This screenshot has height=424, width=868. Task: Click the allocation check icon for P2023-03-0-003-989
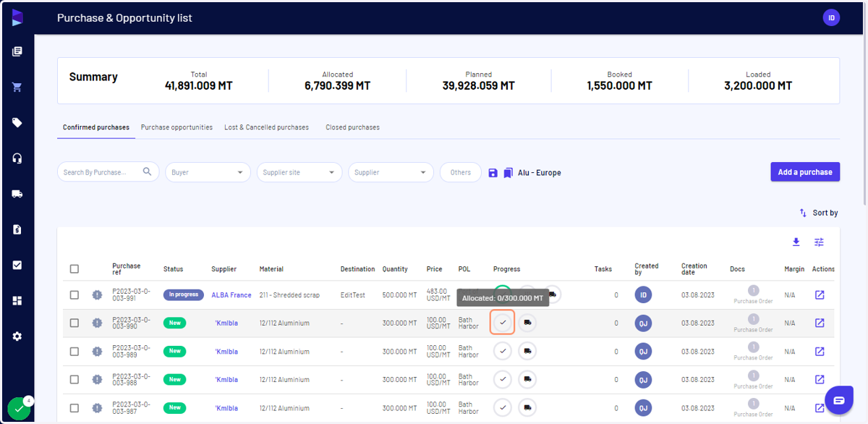(x=503, y=351)
